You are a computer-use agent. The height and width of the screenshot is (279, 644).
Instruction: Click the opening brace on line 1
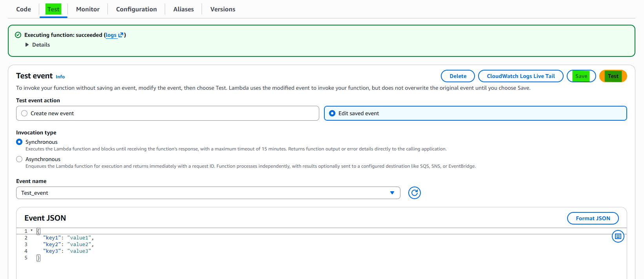[38, 231]
